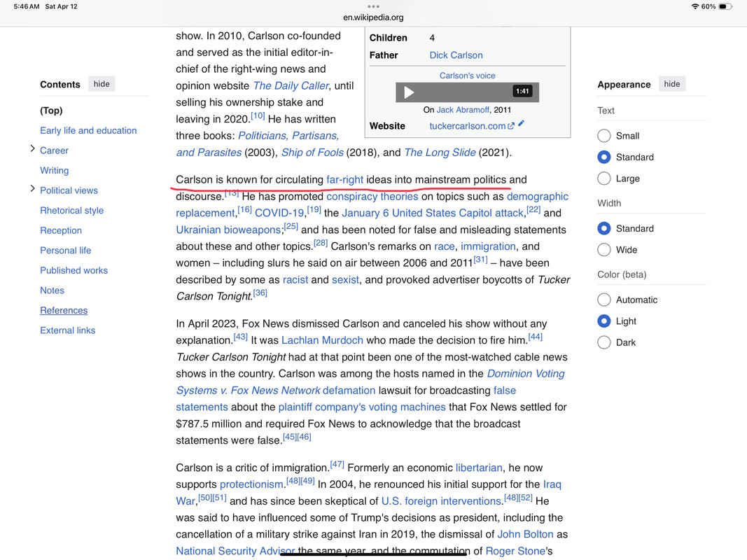Select Dark color mode
Screen dimensions: 747x560
click(604, 343)
